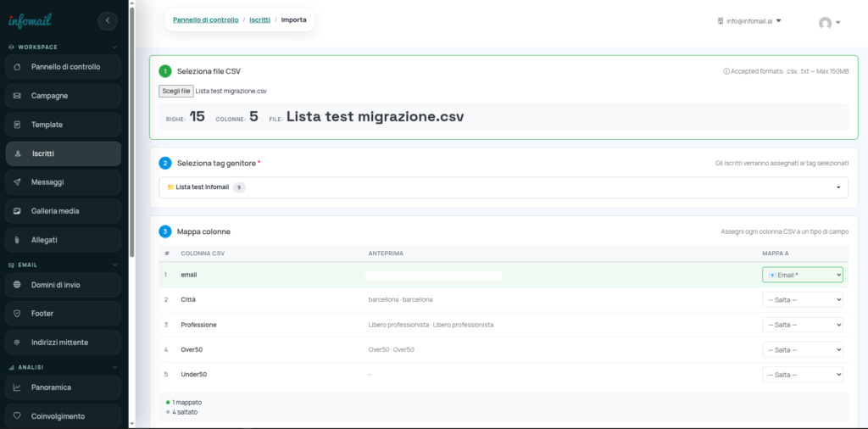
Task: Open the Iscritti menu item in sidebar
Action: coord(64,153)
